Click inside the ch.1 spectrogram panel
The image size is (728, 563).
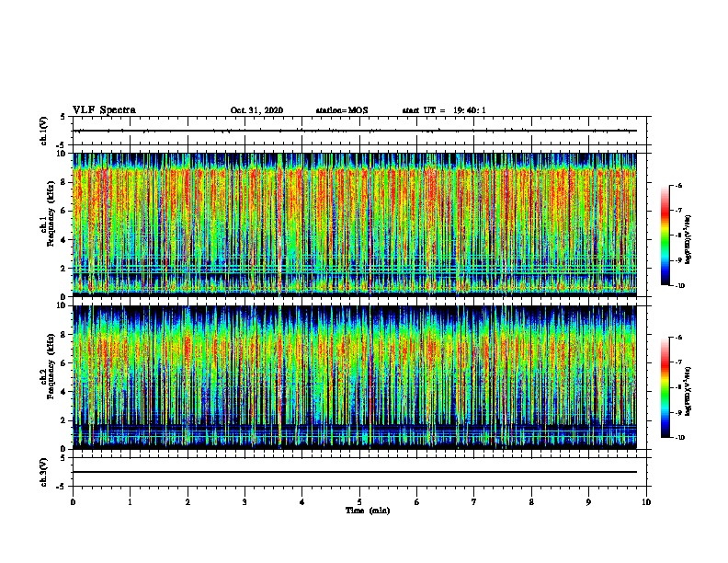coord(355,224)
